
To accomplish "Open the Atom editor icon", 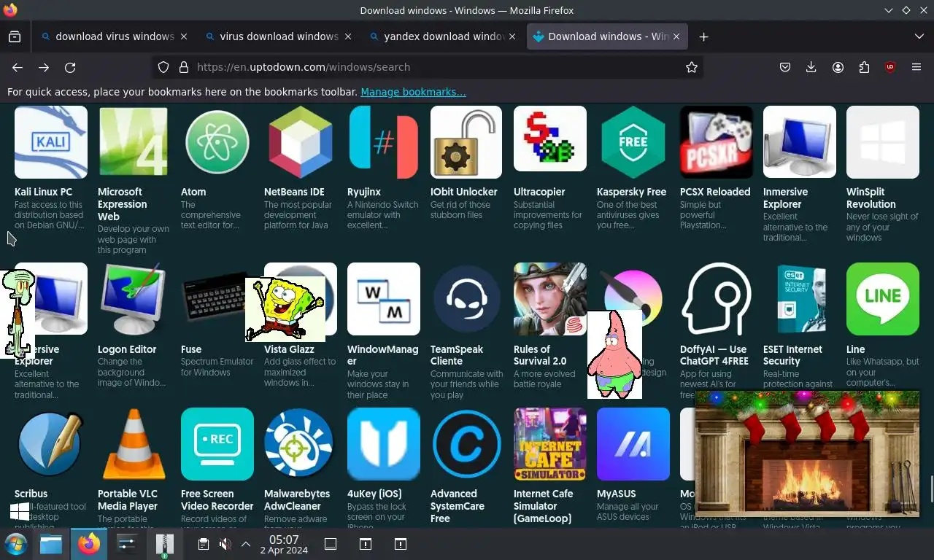I will (x=217, y=142).
